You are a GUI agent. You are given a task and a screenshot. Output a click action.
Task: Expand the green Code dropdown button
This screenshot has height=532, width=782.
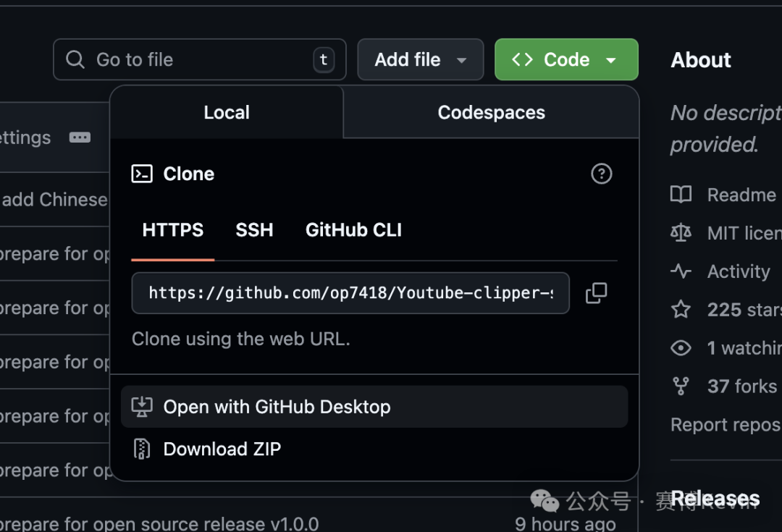tap(566, 59)
